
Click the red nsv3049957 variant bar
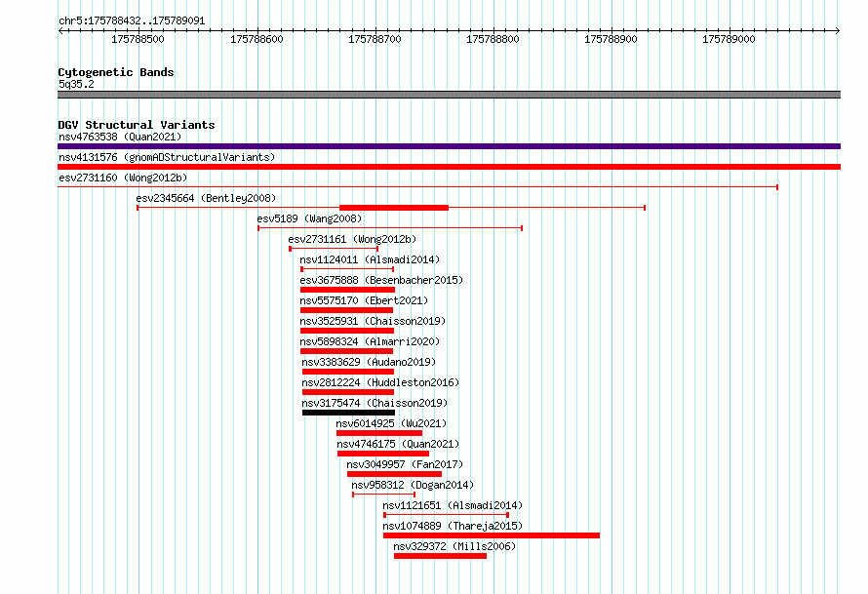394,474
